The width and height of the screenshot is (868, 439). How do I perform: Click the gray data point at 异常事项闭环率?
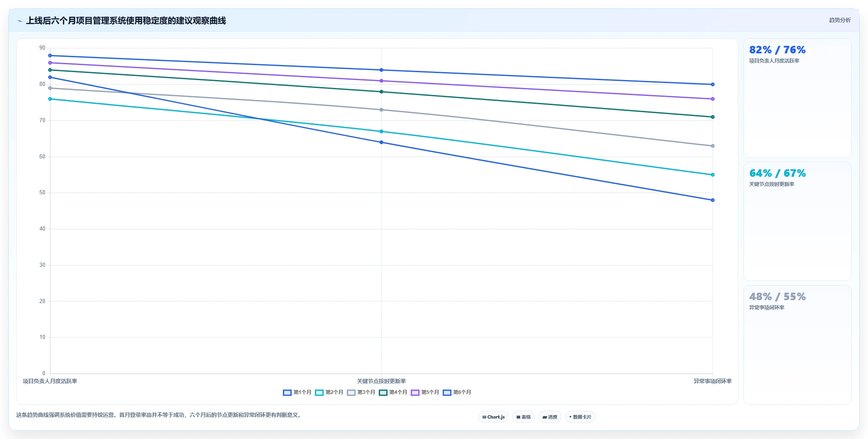[x=713, y=146]
